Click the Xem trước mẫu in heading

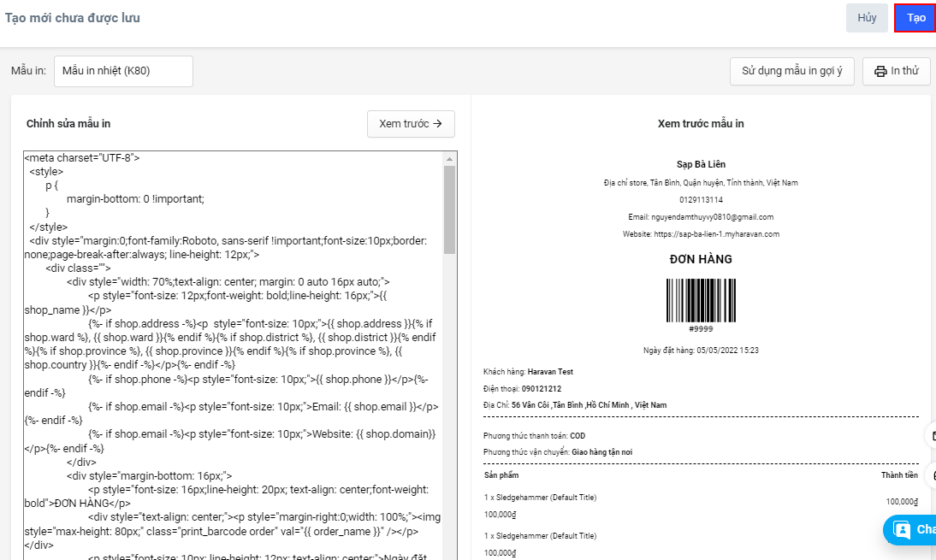click(x=701, y=124)
